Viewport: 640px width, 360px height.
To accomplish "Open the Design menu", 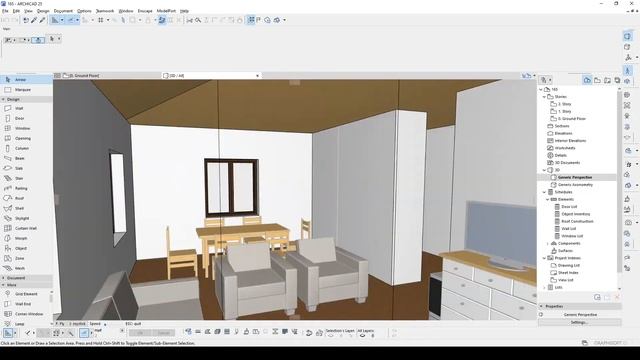I will pyautogui.click(x=43, y=11).
